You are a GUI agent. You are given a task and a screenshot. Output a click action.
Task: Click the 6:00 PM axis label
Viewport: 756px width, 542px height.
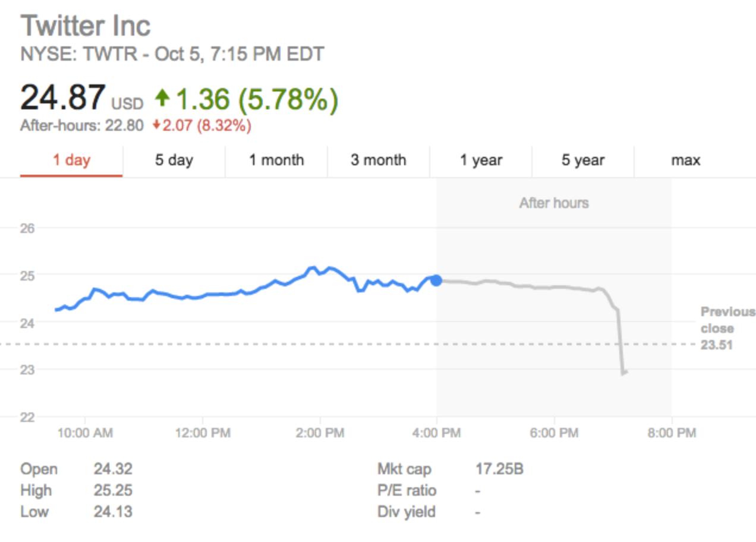(554, 433)
